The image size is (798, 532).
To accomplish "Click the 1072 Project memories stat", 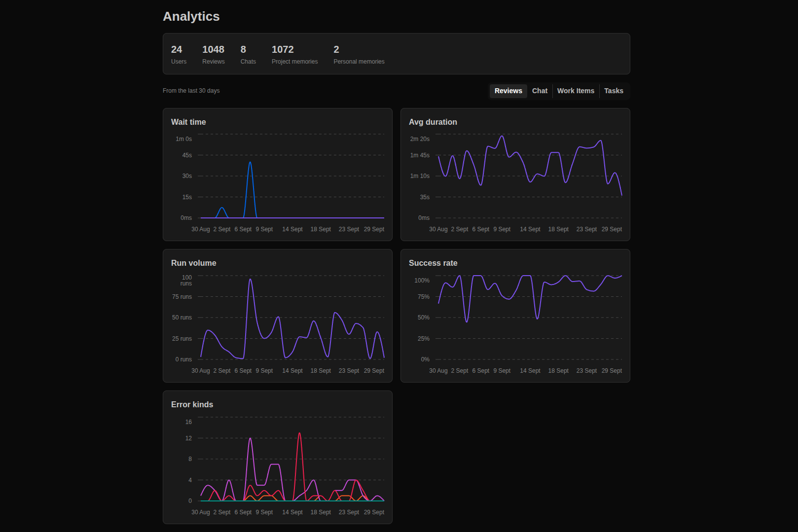I will point(294,54).
